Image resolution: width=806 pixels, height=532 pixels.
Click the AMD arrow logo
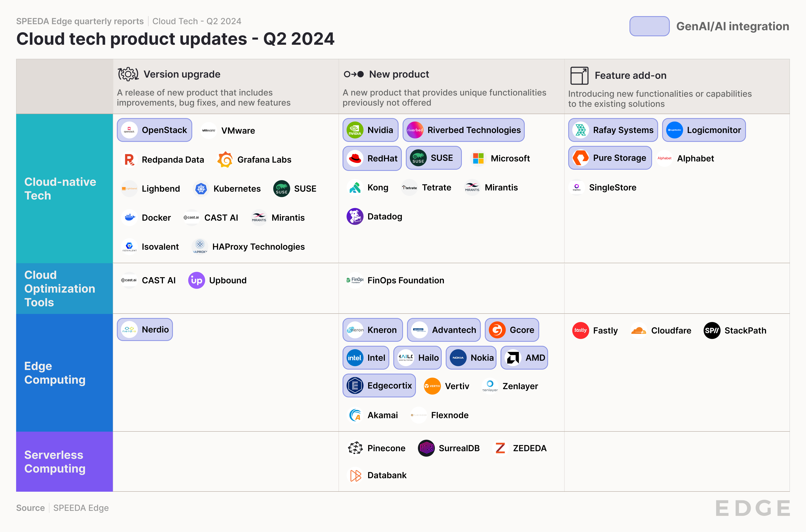coord(513,358)
